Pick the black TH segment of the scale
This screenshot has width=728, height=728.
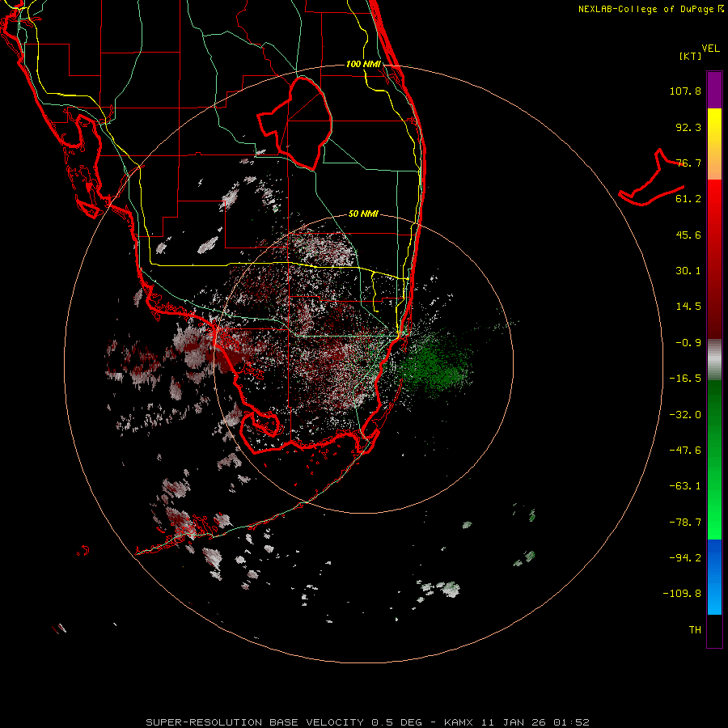coord(714,630)
